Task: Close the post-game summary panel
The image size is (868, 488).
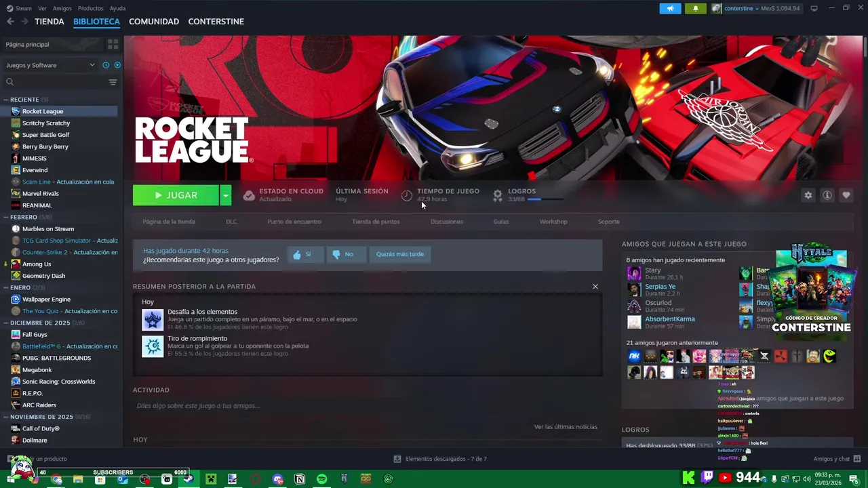Action: tap(595, 286)
